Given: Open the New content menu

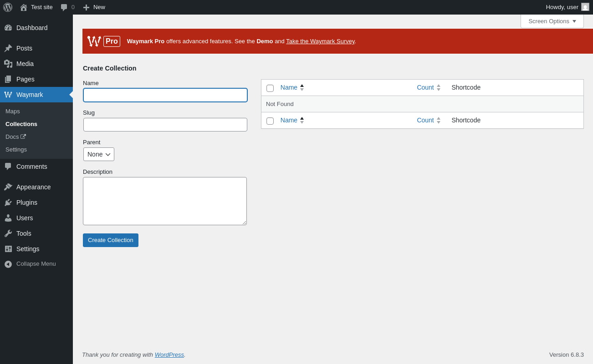Looking at the screenshot, I should pyautogui.click(x=94, y=7).
